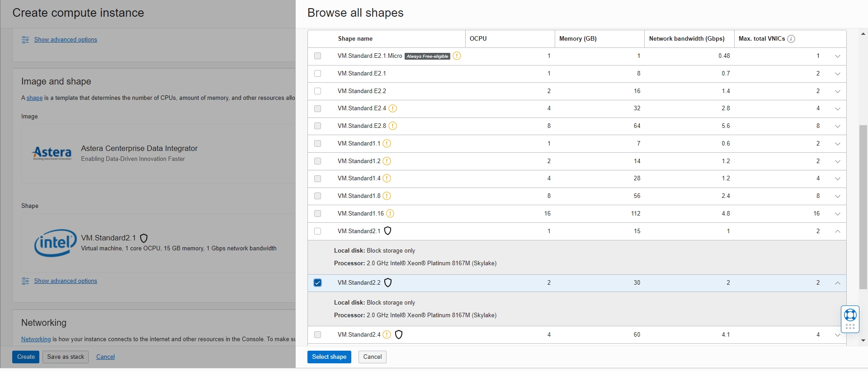Click the warning icon beside VM.Standard1.16

point(390,214)
